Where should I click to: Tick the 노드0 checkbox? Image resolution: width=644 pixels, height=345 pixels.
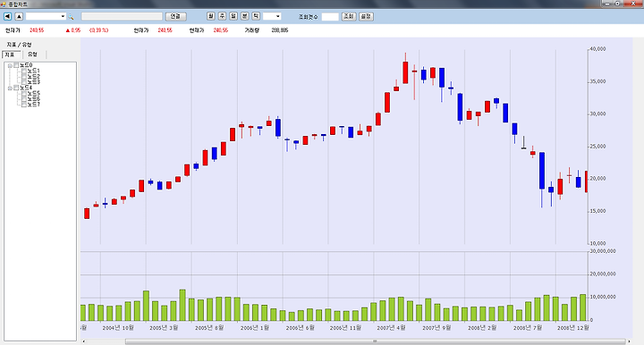(x=16, y=65)
